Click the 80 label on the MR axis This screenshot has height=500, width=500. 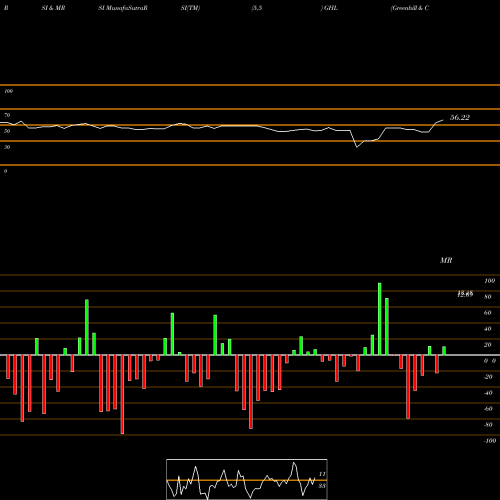488,297
